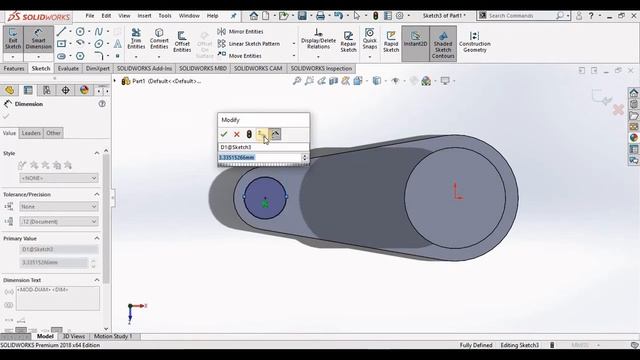640x360 pixels.
Task: Click Linear Sketch Pattern
Action: pos(249,43)
